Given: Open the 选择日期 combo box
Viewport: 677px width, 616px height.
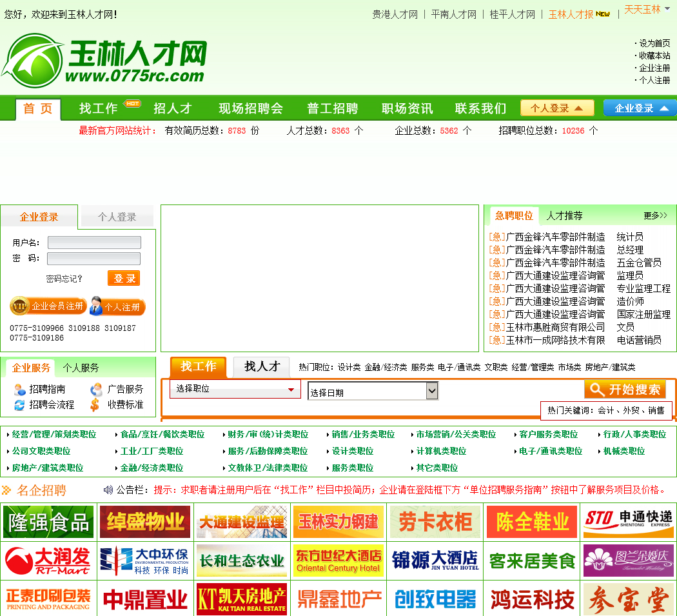Looking at the screenshot, I should point(373,392).
